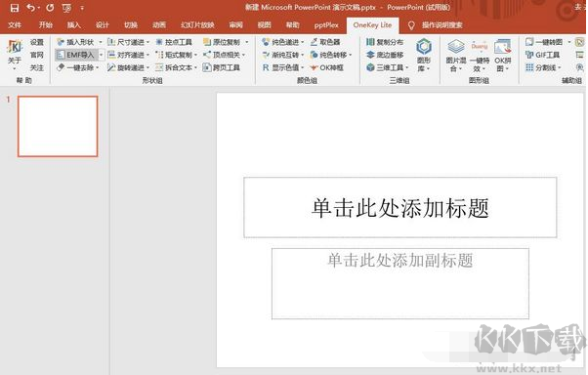The image size is (588, 375).
Task: Switch to the pptPlex tab
Action: pos(326,25)
